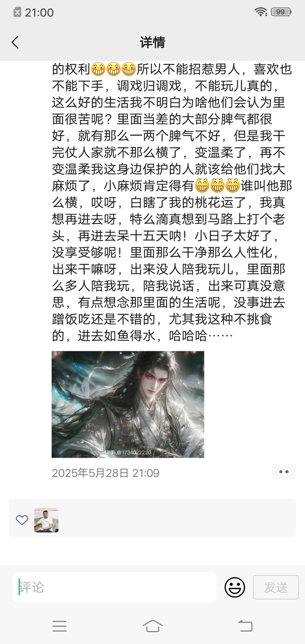Tap the post text line ending 哈哈哈
Screen dimensions: 305x644
tap(142, 336)
